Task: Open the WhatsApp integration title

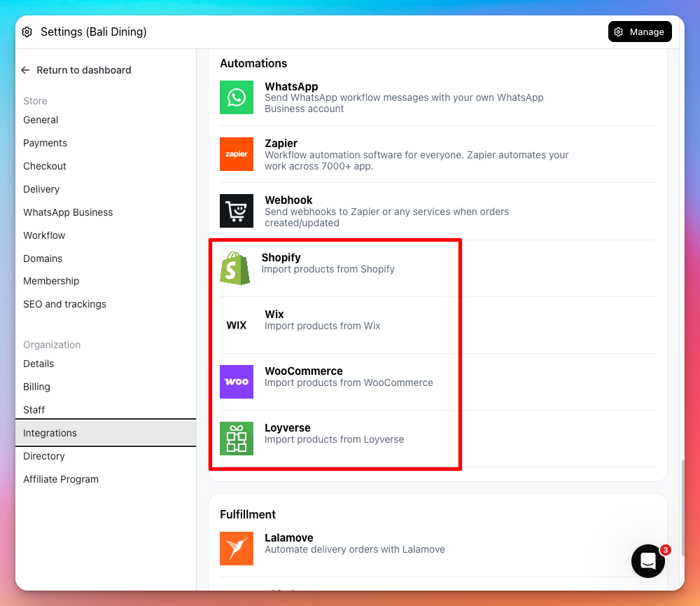Action: [291, 87]
